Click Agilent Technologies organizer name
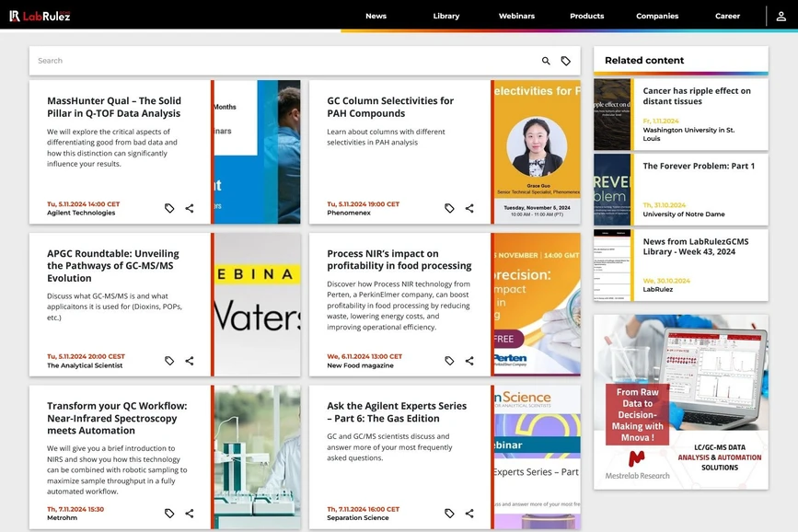This screenshot has width=798, height=532. (x=81, y=213)
